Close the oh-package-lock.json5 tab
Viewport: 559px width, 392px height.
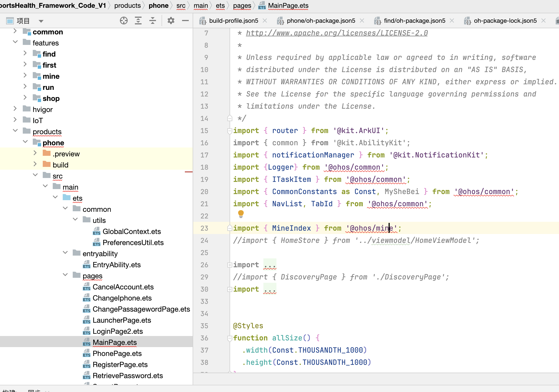(x=543, y=21)
